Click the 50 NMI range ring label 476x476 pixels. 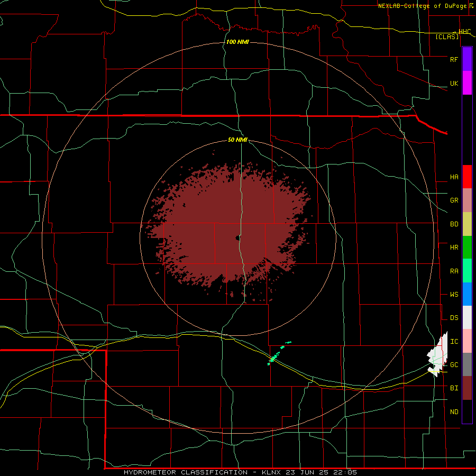(x=237, y=140)
